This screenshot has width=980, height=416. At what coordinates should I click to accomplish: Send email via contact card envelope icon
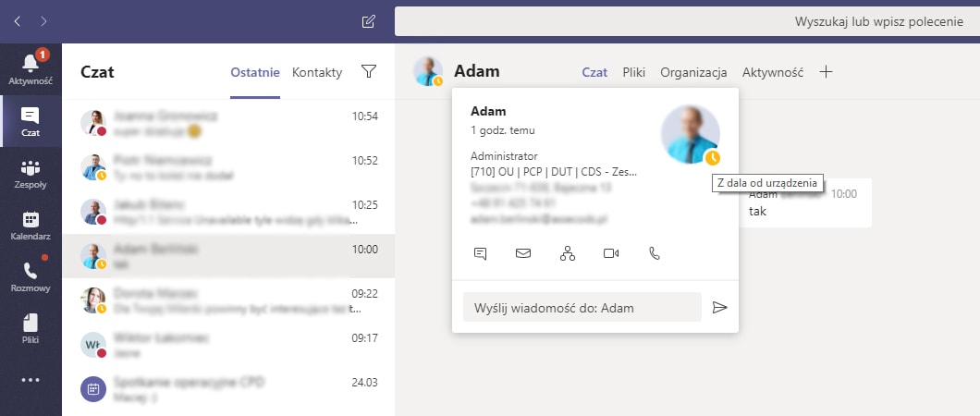pos(523,253)
